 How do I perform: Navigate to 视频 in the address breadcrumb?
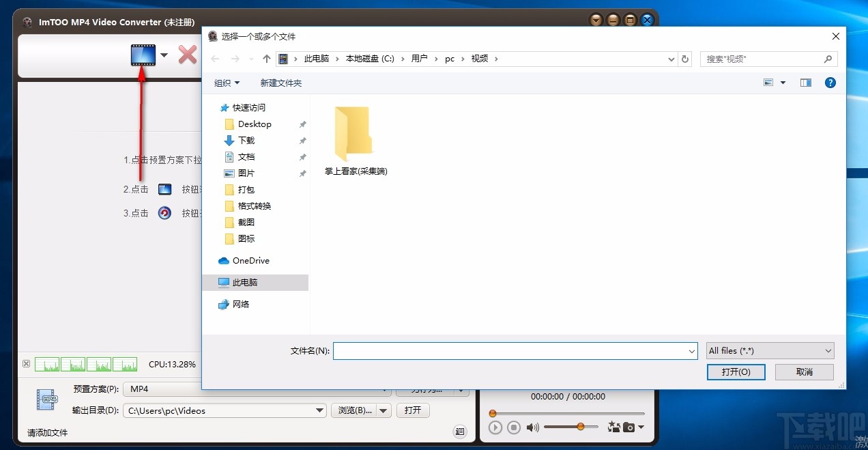[x=479, y=59]
